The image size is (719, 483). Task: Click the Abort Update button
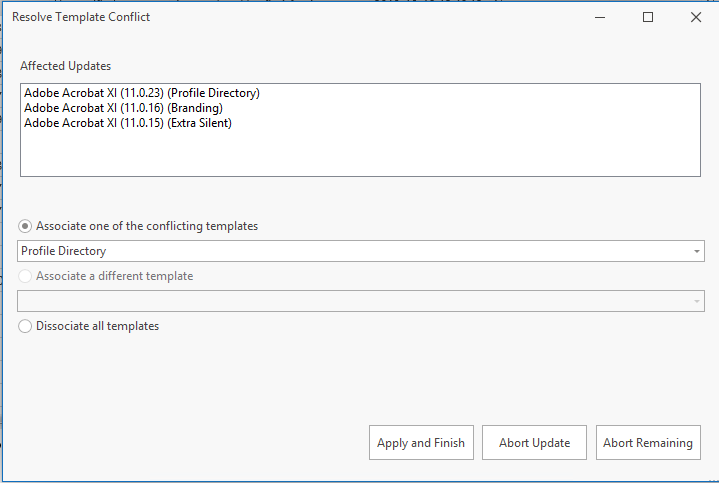tap(533, 443)
